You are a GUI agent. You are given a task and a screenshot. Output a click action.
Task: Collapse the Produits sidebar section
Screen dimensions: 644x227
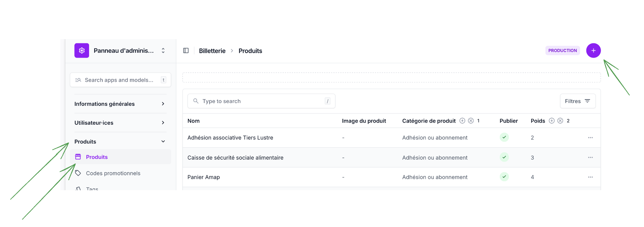click(x=163, y=141)
